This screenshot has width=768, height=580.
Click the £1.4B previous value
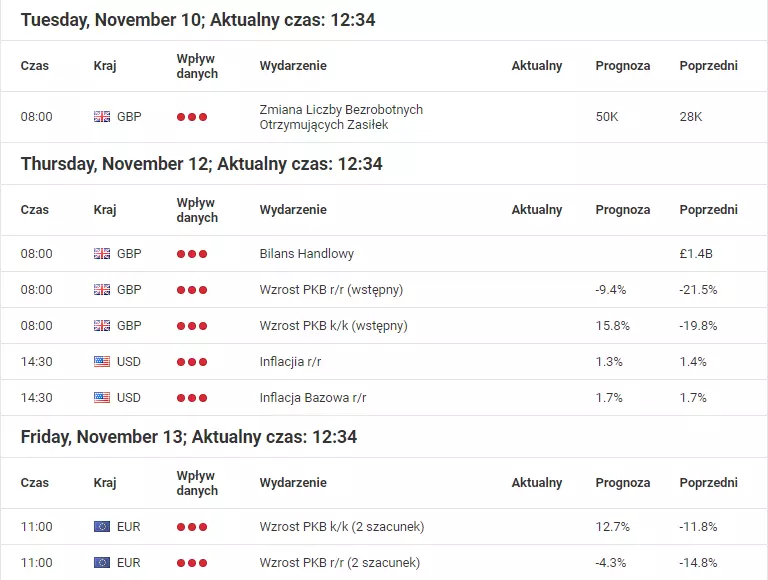(x=696, y=254)
